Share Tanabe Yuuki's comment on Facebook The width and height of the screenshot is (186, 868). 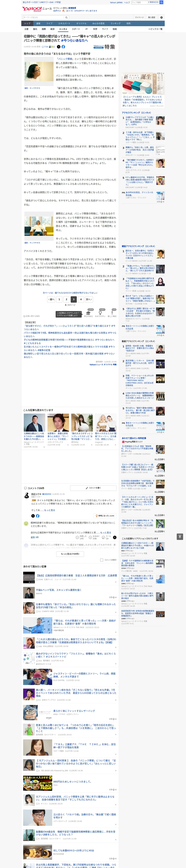click(38, 516)
